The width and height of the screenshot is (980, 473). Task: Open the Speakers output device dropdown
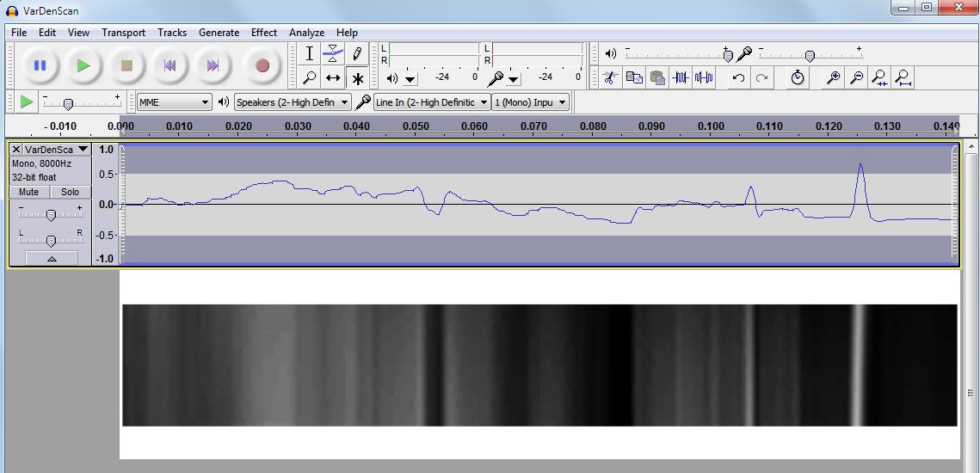(x=293, y=102)
